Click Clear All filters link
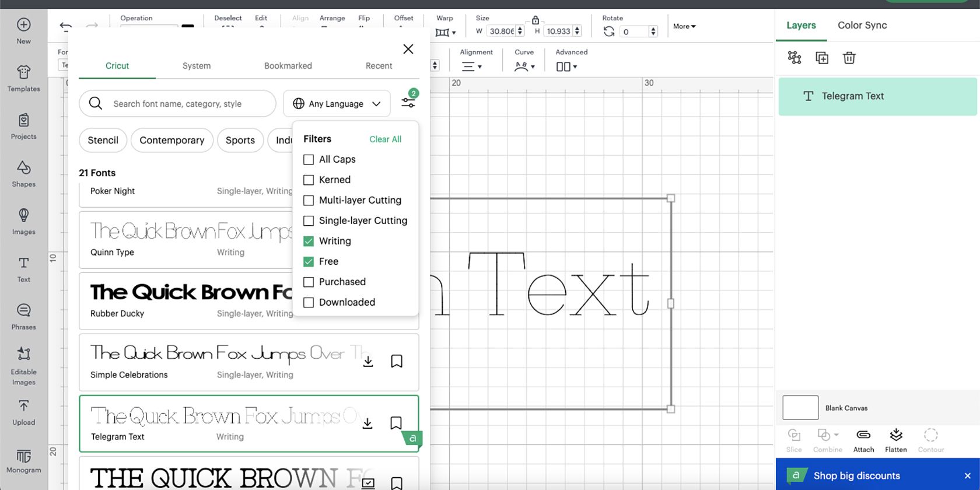The width and height of the screenshot is (980, 490). (x=385, y=139)
